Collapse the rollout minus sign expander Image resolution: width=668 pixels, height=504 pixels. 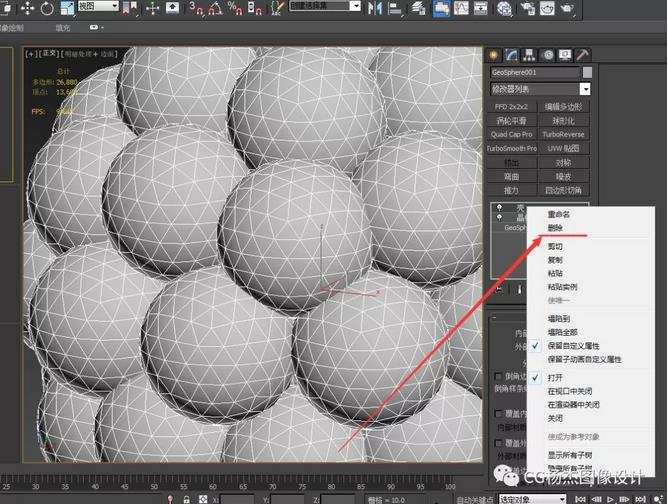point(494,317)
